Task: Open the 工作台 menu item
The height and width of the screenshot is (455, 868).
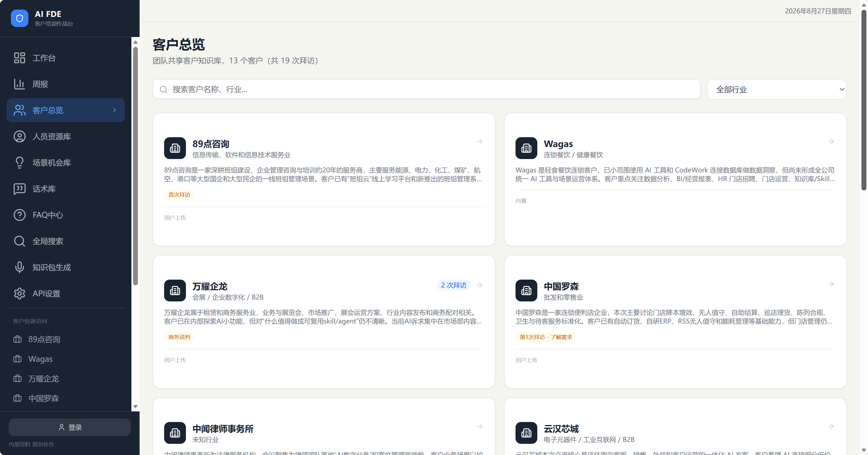Action: (66, 58)
